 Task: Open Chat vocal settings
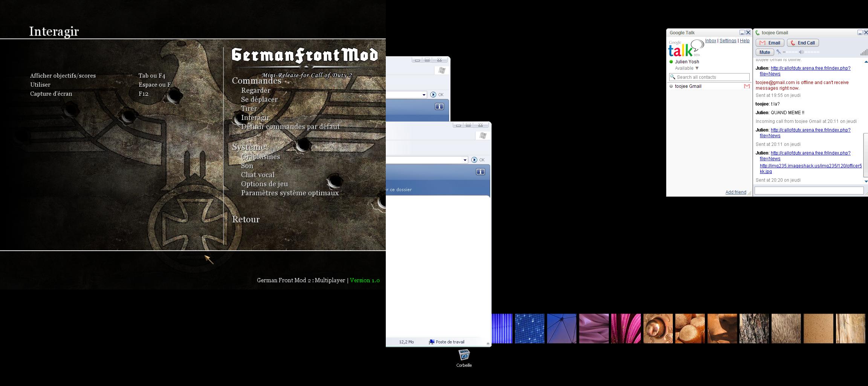tap(258, 175)
